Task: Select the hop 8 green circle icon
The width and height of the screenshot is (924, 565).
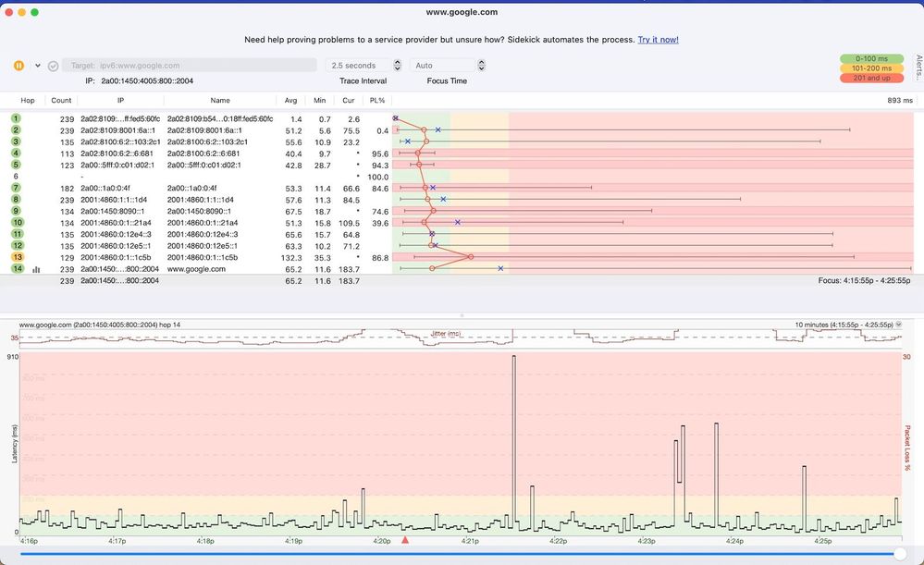Action: tap(16, 199)
